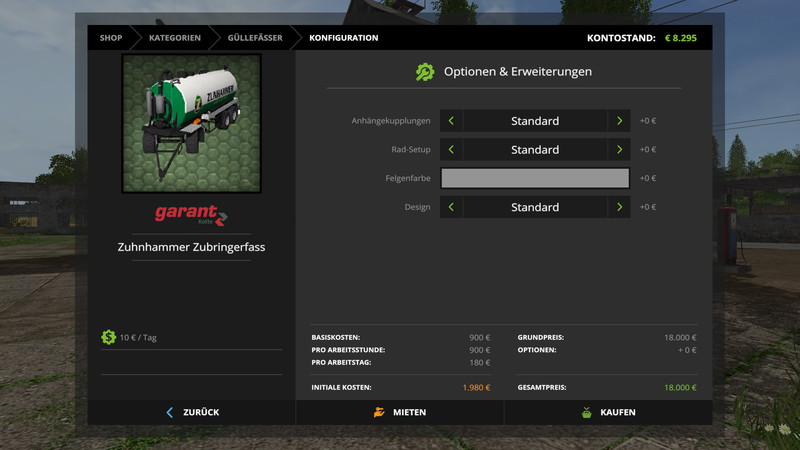
Task: Click the Zuhnhammer tanker trailer thumbnail
Action: point(191,122)
